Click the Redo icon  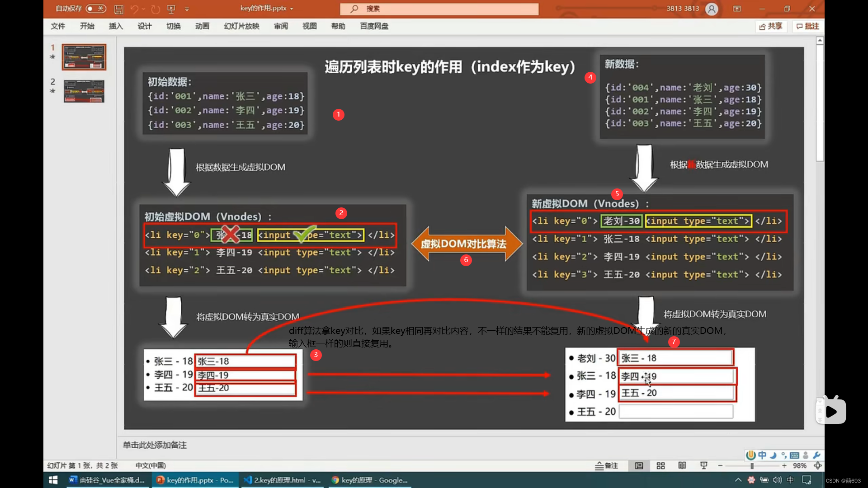tap(156, 9)
